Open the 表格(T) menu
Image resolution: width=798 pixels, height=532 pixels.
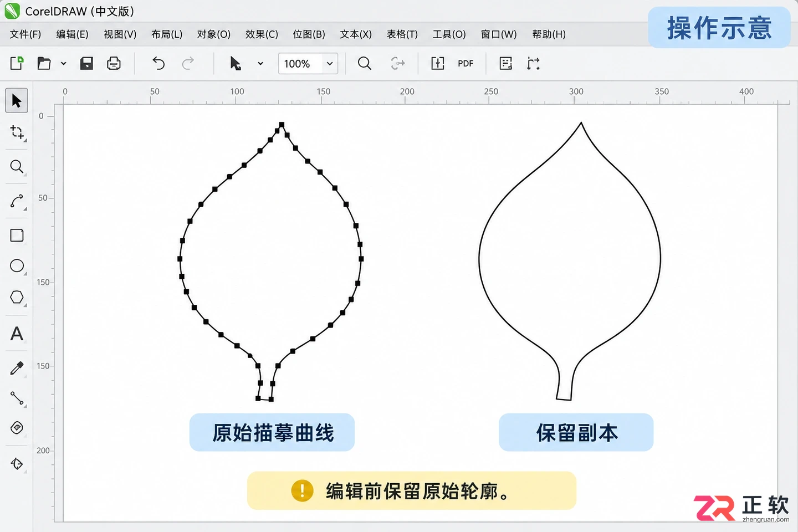click(x=402, y=34)
